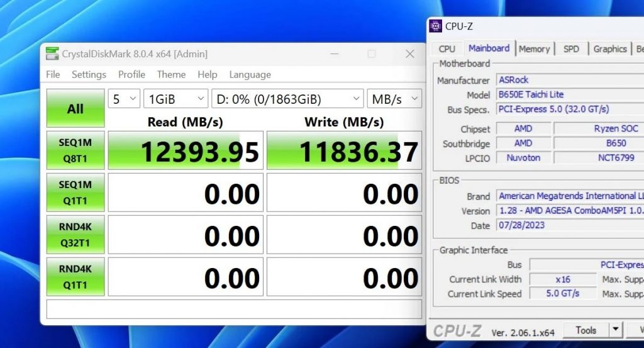Expand the Tools dropdown arrow in CPU-Z
The height and width of the screenshot is (348, 644).
(615, 330)
